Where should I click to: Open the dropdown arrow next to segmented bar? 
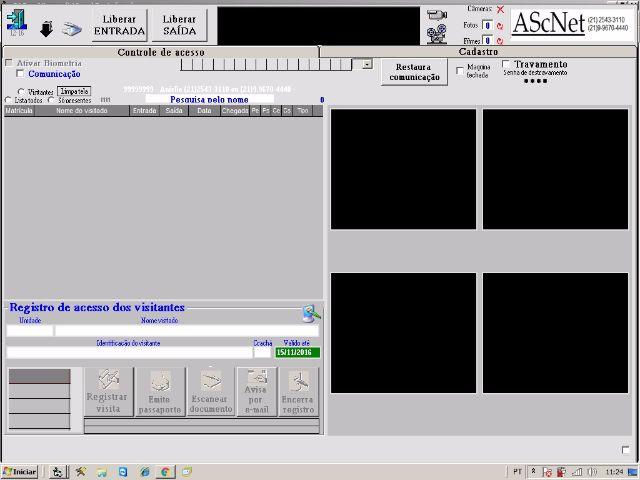coord(367,64)
